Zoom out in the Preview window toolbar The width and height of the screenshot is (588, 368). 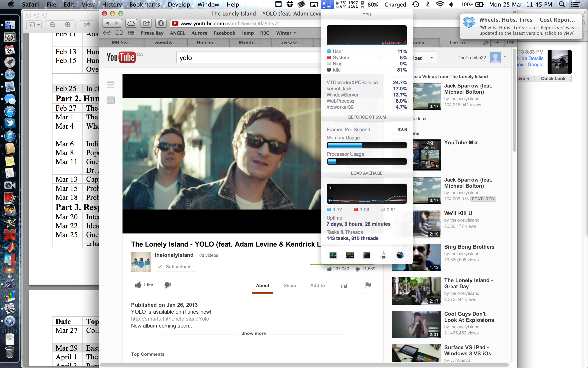pyautogui.click(x=52, y=25)
